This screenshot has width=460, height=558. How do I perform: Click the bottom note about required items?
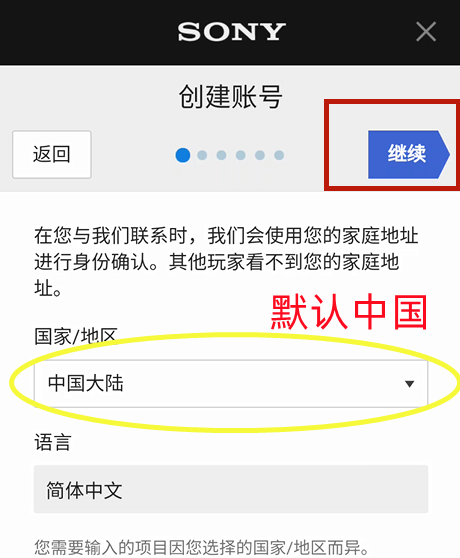[x=201, y=547]
